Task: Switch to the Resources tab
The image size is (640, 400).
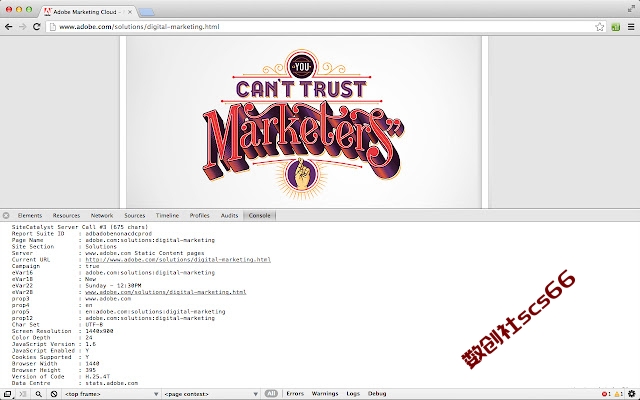Action: (x=66, y=216)
